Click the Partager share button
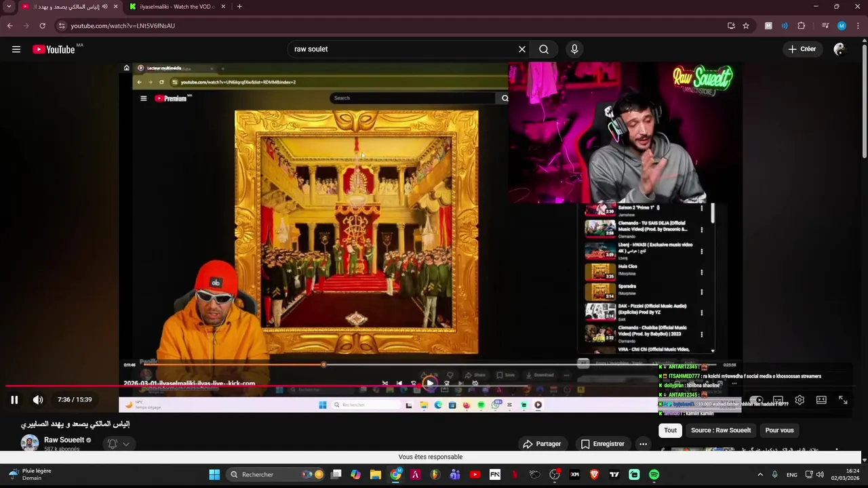The image size is (868, 488). click(542, 444)
